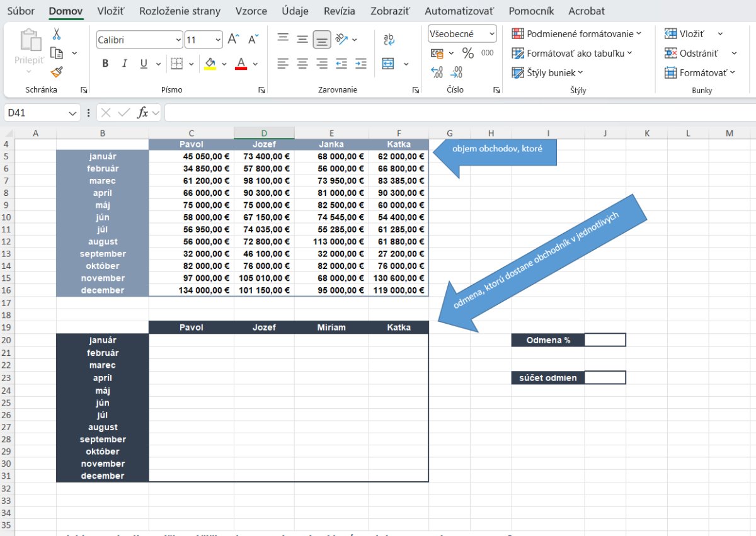Increase font size with larger A icon
Screen dimensions: 756x536
[x=233, y=40]
